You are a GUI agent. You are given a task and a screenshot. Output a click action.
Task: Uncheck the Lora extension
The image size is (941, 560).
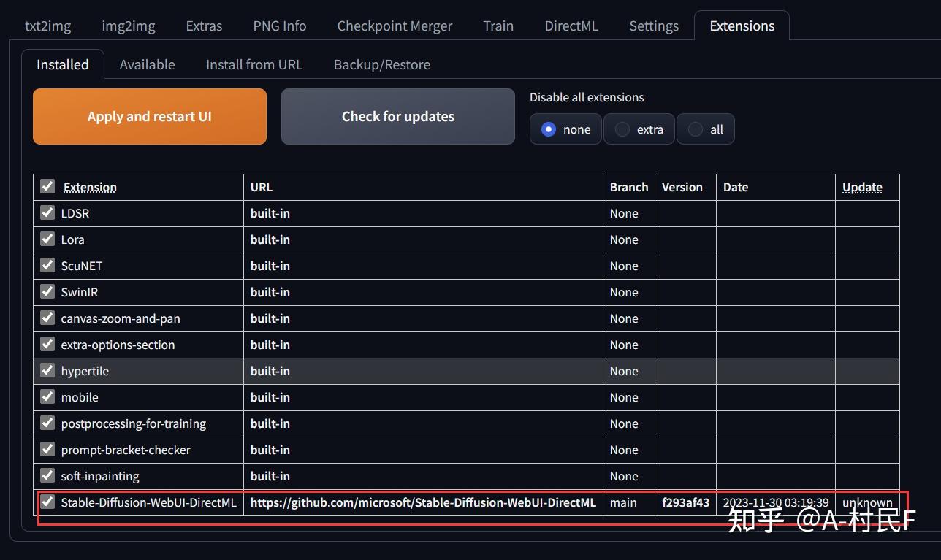47,239
